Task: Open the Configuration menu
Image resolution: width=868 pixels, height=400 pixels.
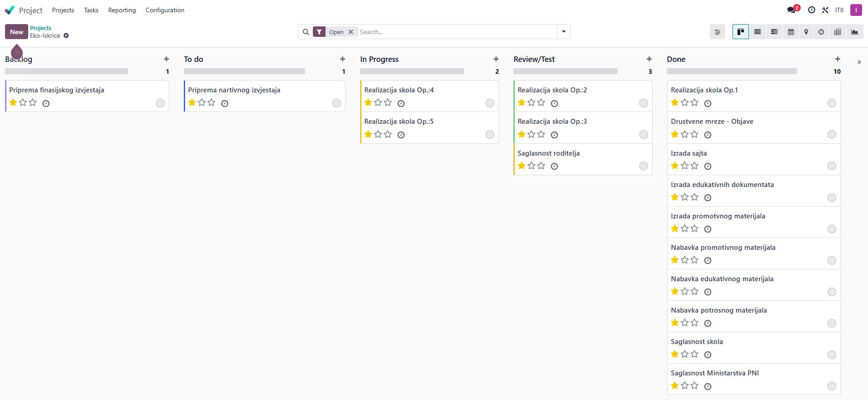Action: point(165,10)
